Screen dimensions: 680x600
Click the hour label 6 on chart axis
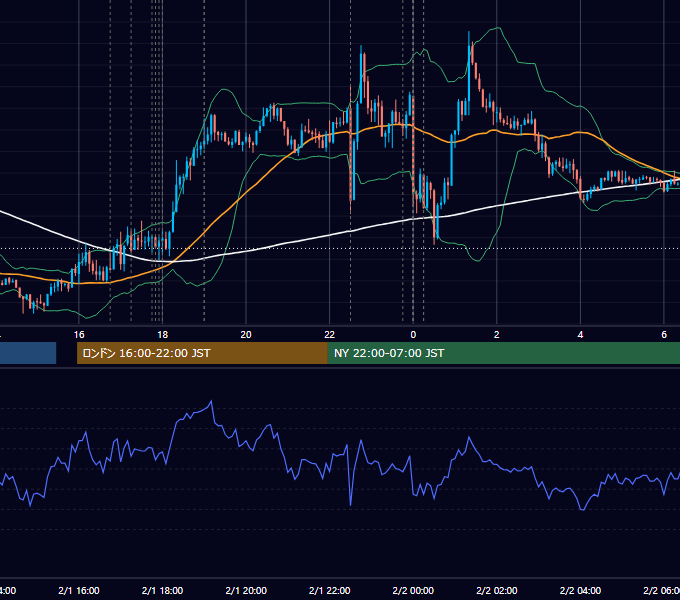coord(664,334)
